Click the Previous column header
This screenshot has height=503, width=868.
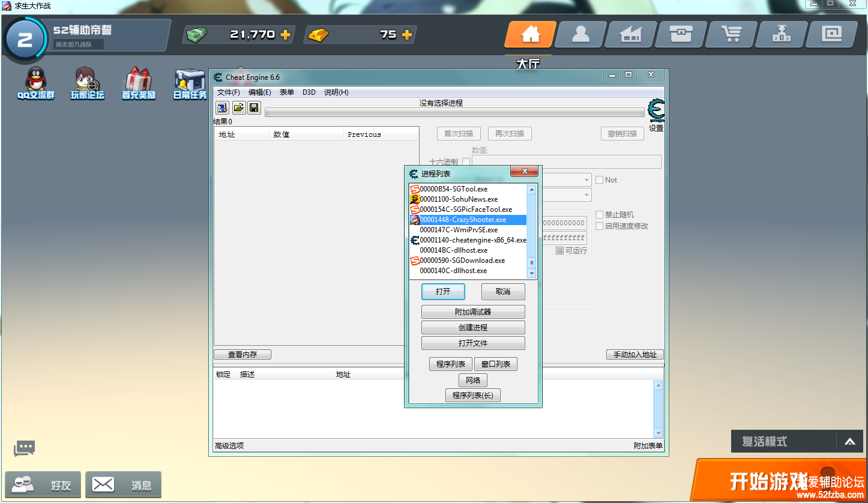381,134
